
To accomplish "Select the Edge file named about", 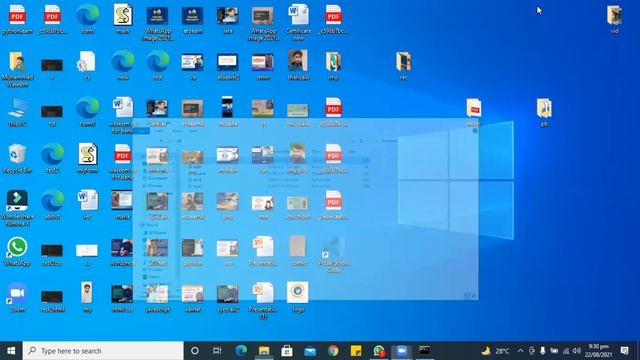I will pyautogui.click(x=52, y=205).
